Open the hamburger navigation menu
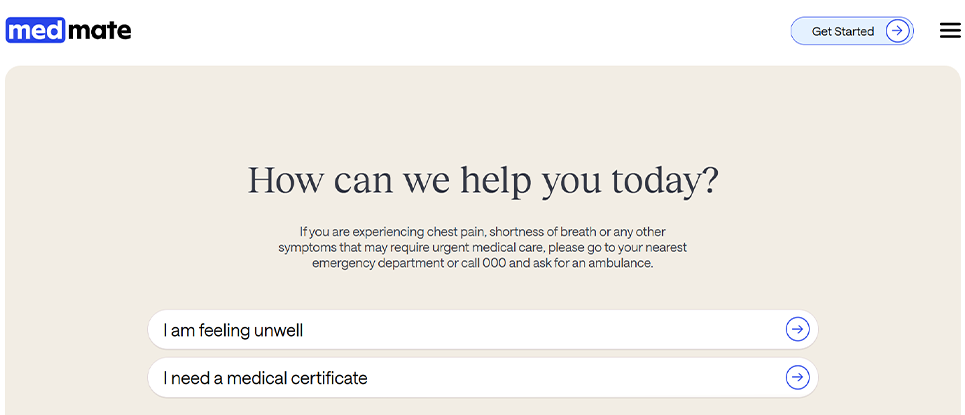The image size is (965, 415). click(950, 31)
